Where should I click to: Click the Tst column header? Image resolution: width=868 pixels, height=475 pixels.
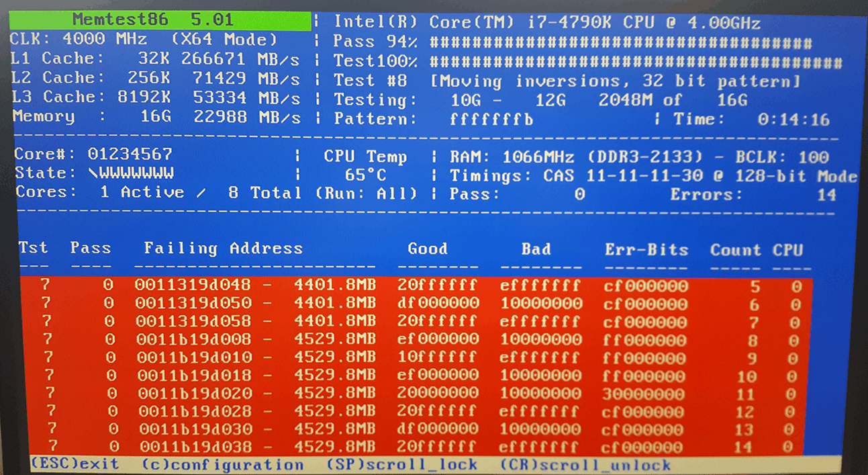(x=33, y=247)
